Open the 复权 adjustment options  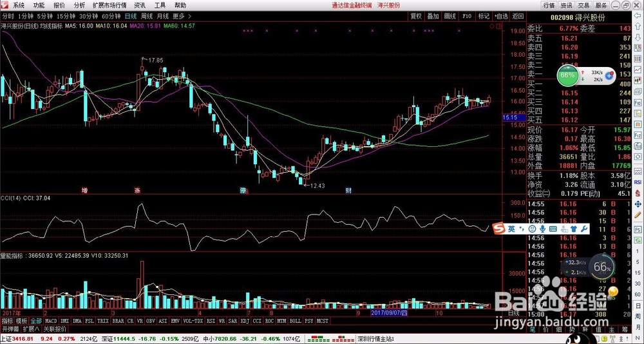click(x=416, y=17)
